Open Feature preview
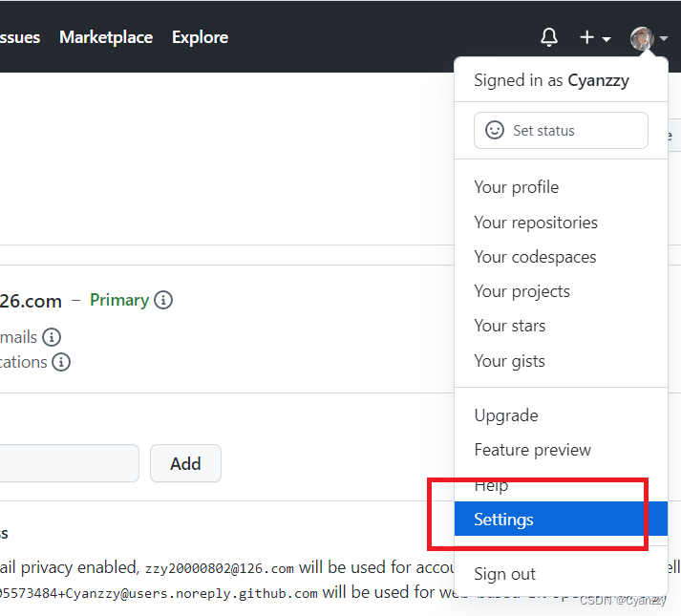 561,450
